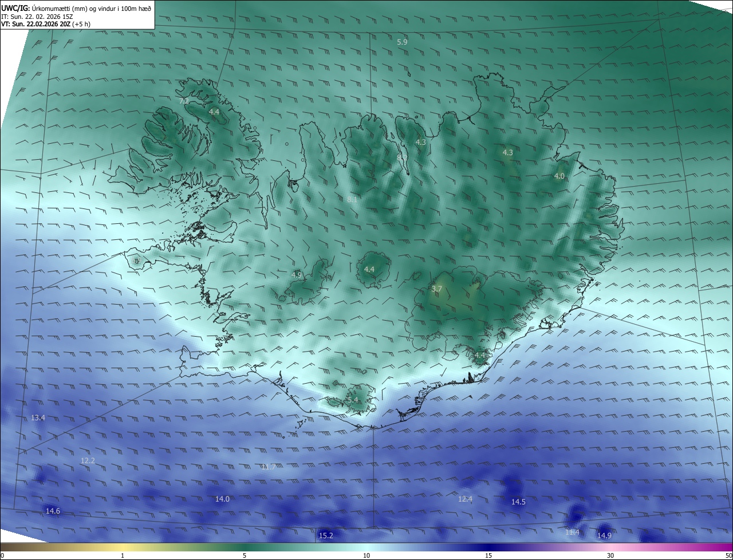Click the 11.4 value at lower right
The image size is (733, 560).
(572, 533)
